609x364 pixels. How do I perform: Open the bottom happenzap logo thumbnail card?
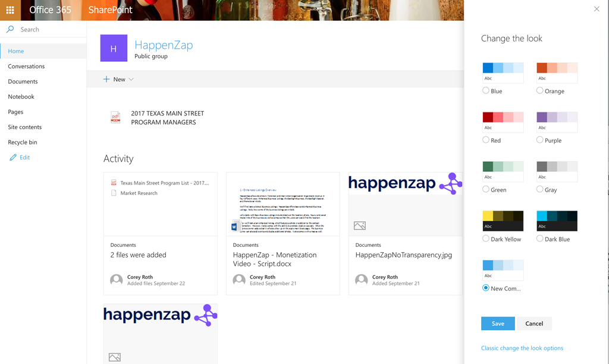[161, 334]
